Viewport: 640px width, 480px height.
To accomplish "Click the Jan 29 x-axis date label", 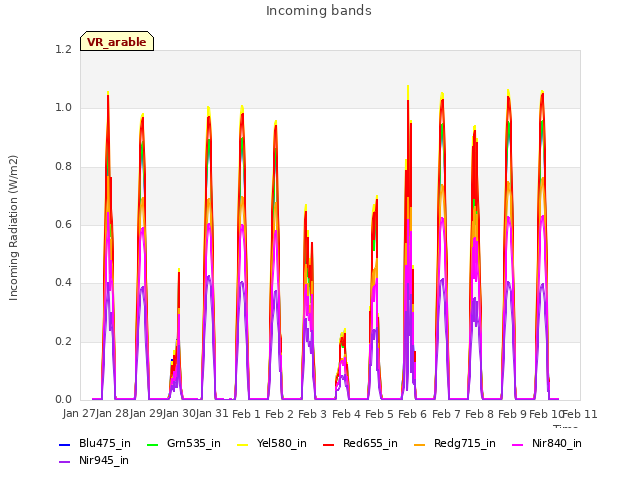I will tap(146, 414).
